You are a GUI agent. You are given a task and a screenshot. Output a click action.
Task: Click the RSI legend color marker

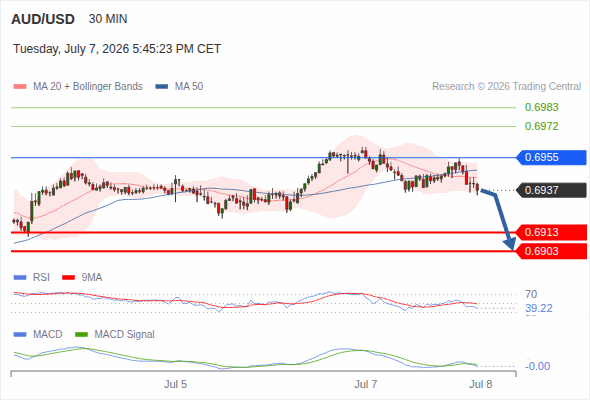[20, 278]
